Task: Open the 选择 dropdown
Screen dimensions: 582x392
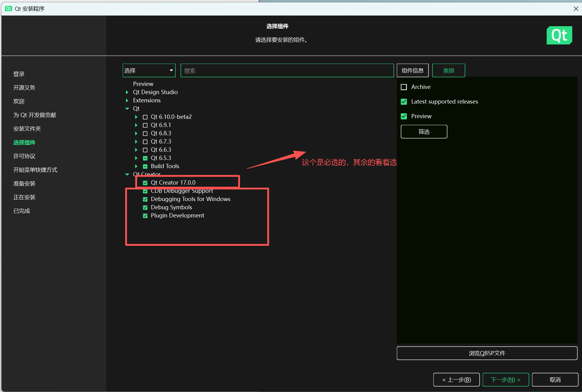Action: coord(149,70)
